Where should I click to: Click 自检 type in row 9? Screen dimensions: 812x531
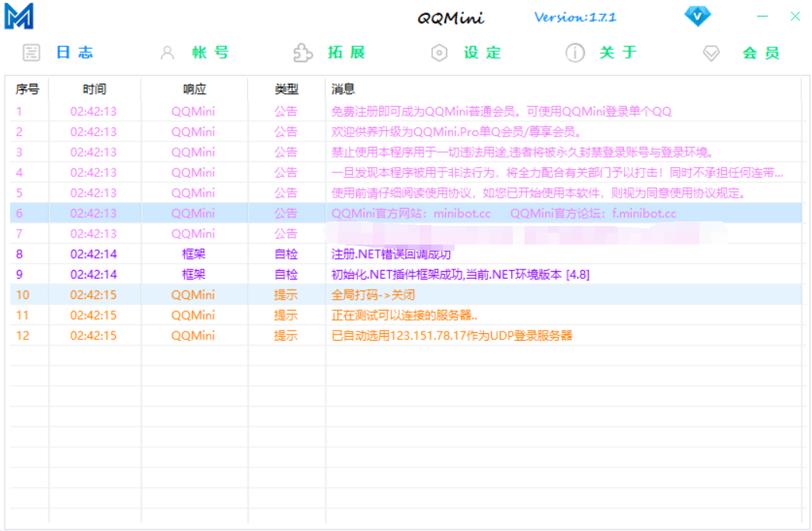(x=286, y=274)
